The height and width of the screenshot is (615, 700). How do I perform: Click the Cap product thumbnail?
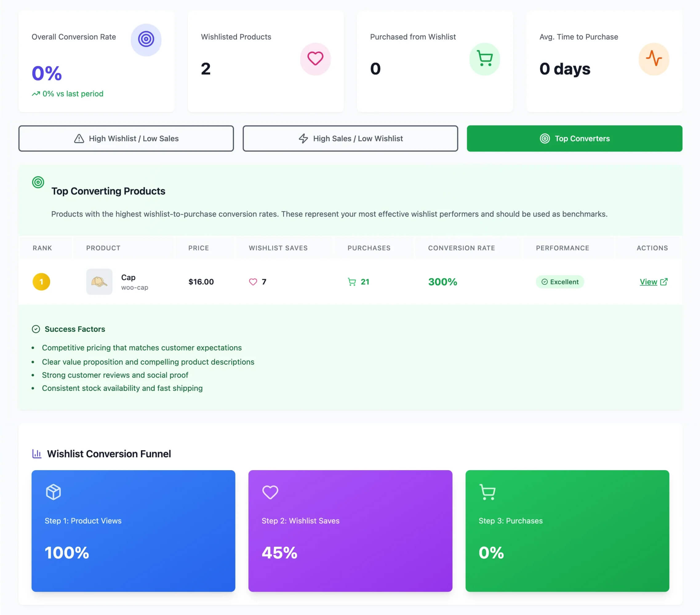(x=99, y=282)
